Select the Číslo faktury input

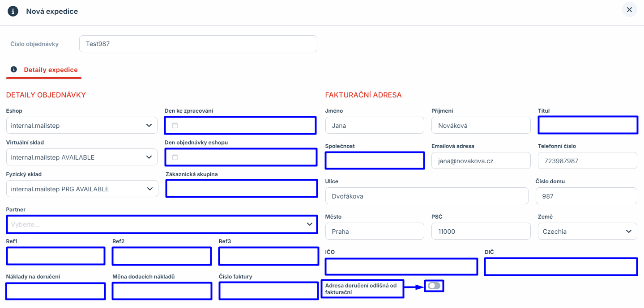269,291
